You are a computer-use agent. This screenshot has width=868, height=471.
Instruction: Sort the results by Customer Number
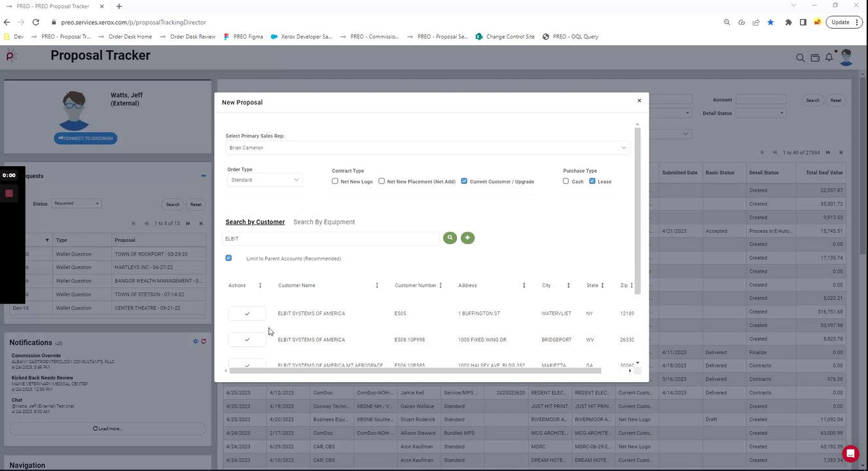tap(441, 285)
